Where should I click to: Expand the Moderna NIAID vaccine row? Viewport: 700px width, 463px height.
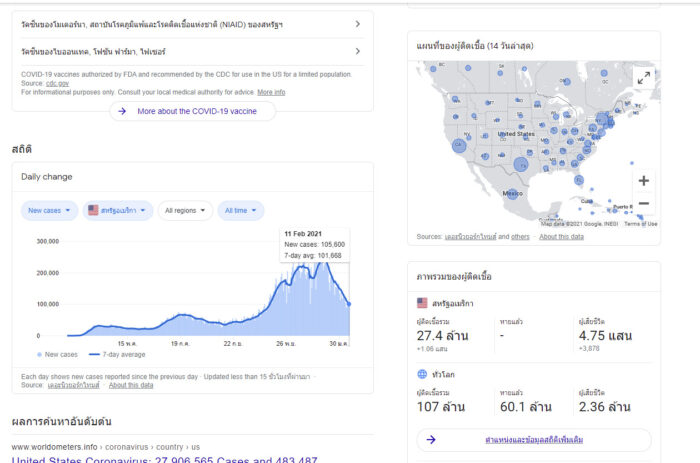(357, 24)
